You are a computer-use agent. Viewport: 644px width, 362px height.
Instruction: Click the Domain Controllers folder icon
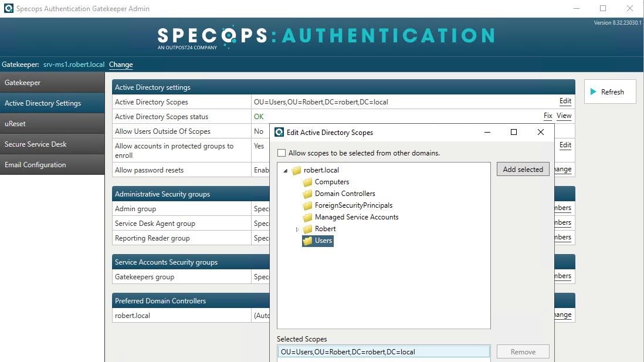coord(307,194)
